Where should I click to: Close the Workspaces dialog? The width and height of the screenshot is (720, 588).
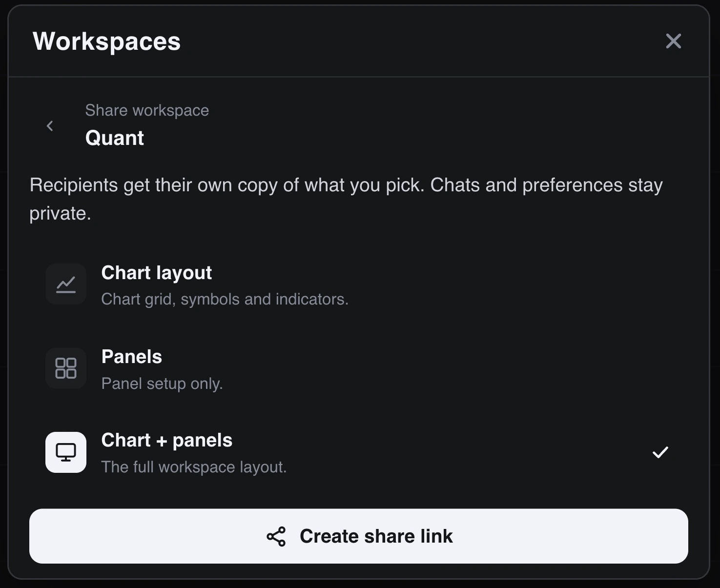point(673,41)
